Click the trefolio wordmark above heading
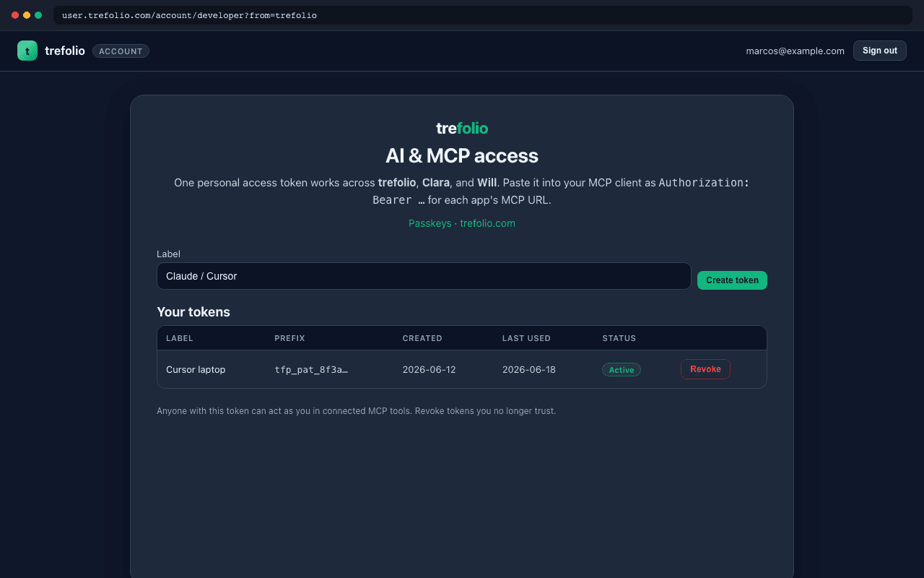 (462, 128)
